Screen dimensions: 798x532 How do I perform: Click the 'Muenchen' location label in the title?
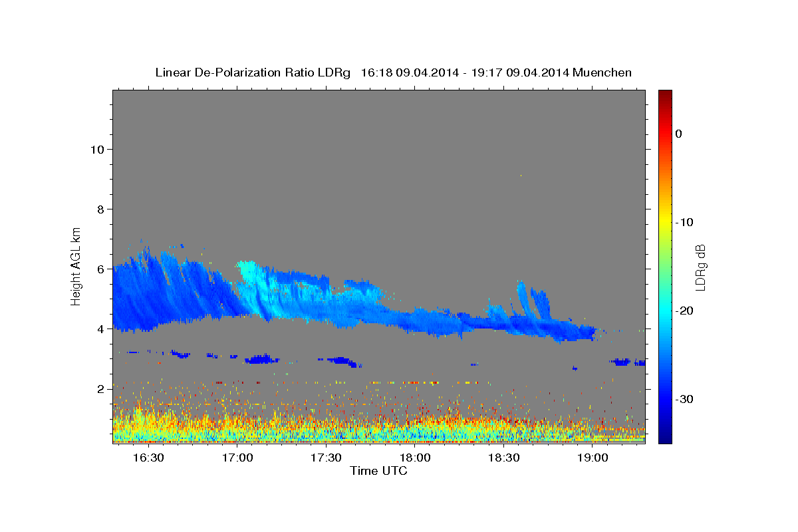click(x=602, y=72)
